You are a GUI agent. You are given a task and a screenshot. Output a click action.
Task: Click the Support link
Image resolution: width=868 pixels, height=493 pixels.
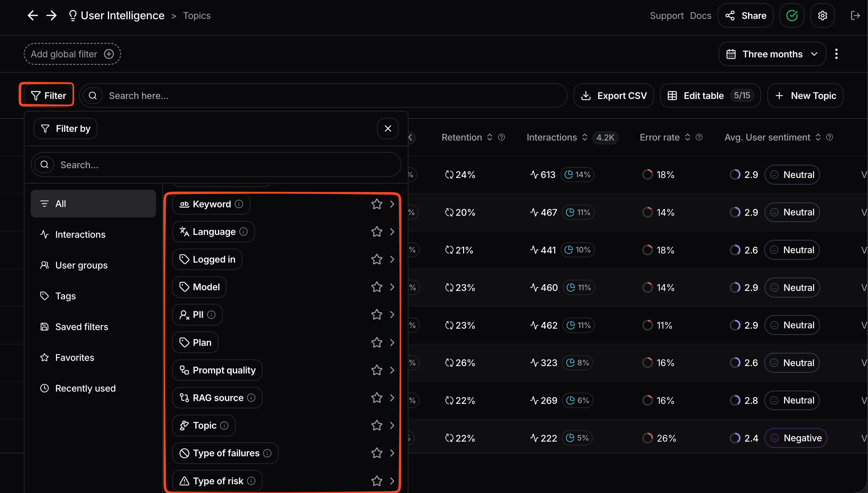pos(667,15)
